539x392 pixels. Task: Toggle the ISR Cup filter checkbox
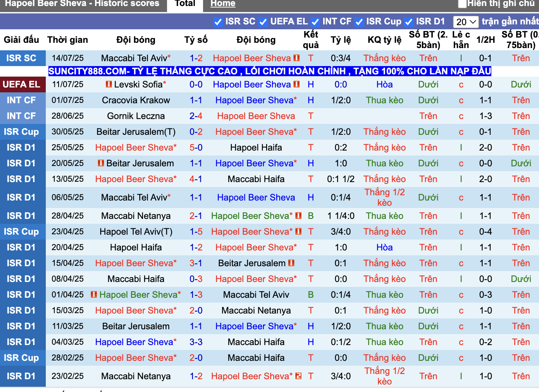click(359, 22)
